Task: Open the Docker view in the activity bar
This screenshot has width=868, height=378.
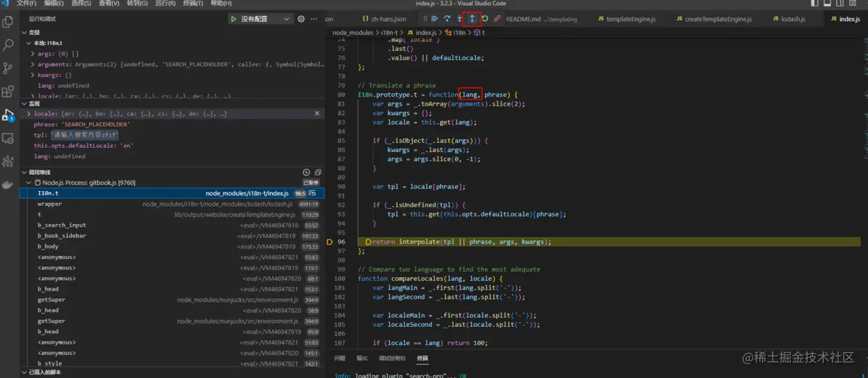Action: [8, 185]
